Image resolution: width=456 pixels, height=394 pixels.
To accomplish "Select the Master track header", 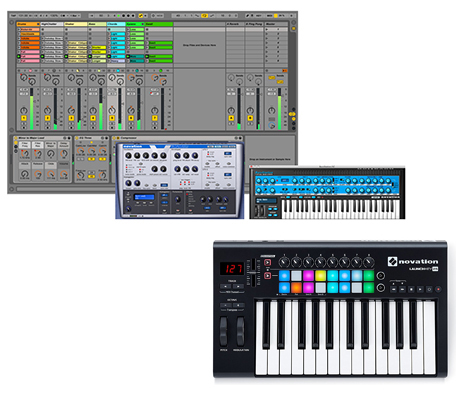I will 276,24.
